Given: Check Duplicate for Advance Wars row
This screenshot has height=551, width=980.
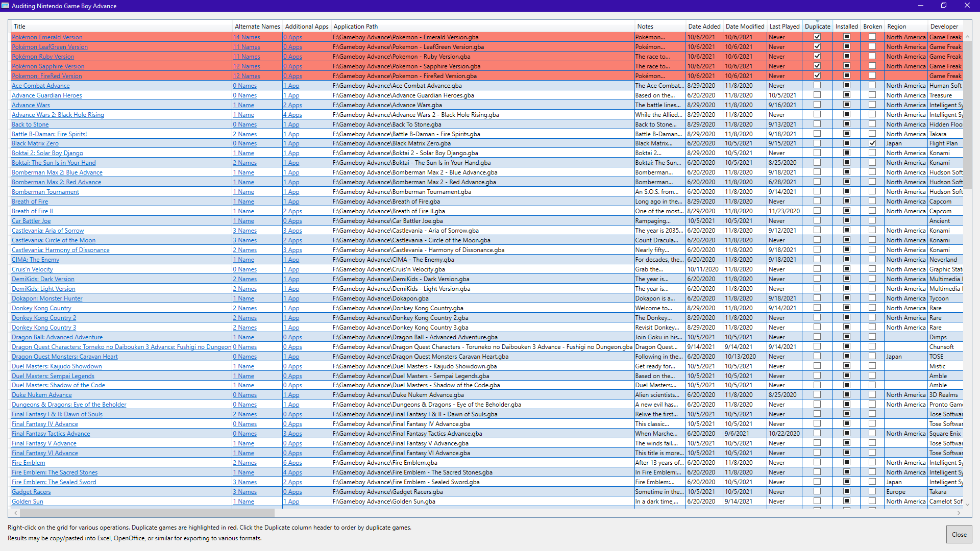Looking at the screenshot, I should click(817, 105).
